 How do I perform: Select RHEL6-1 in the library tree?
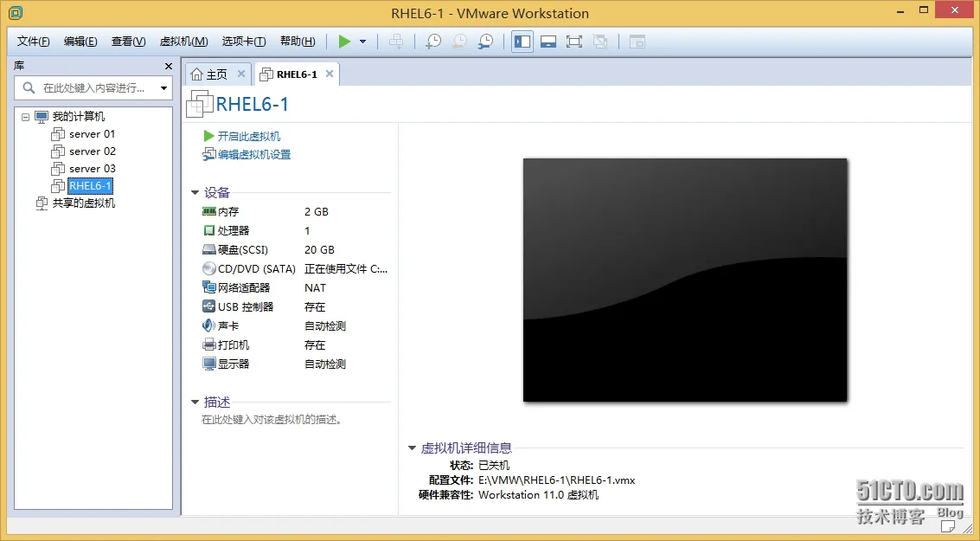coord(90,186)
